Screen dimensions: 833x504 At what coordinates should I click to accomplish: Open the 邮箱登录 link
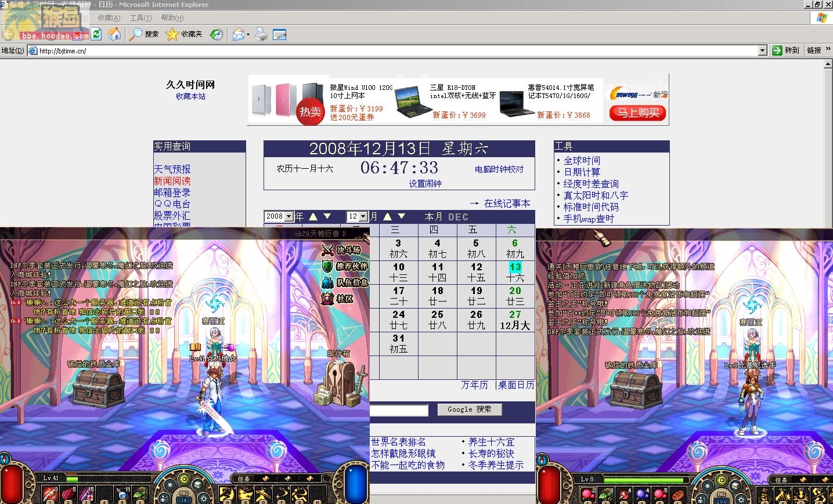click(x=172, y=193)
